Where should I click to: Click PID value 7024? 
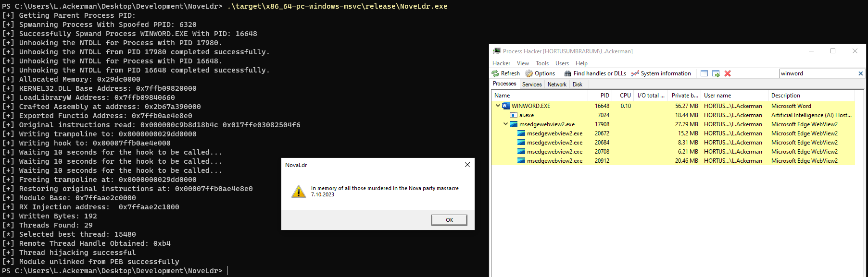604,115
